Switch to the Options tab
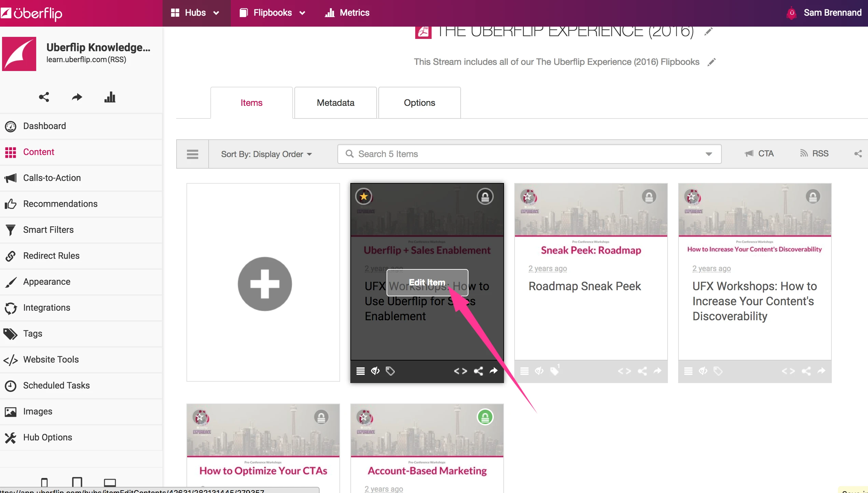The height and width of the screenshot is (493, 868). (x=419, y=103)
